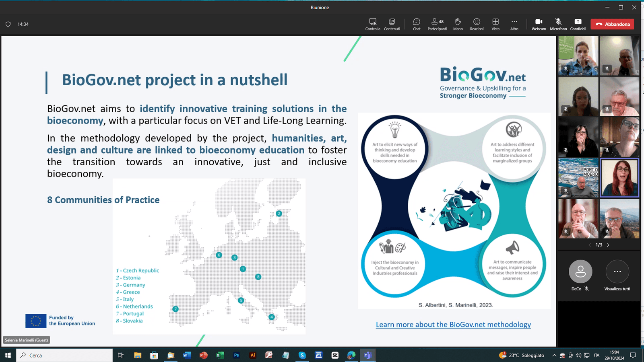Click the shield privacy icon near timer
Viewport: 644px width, 362px height.
pos(8,24)
